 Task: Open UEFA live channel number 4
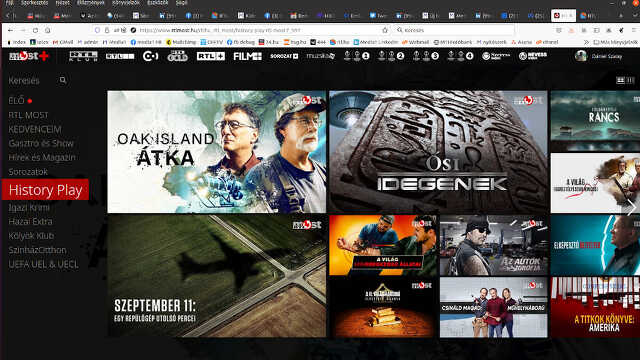[x=460, y=56]
